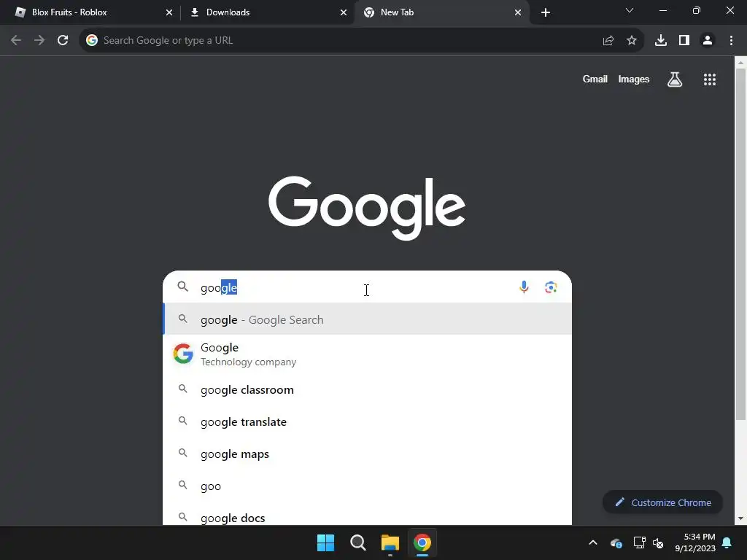
Task: Open Windows taskbar search
Action: tap(357, 542)
